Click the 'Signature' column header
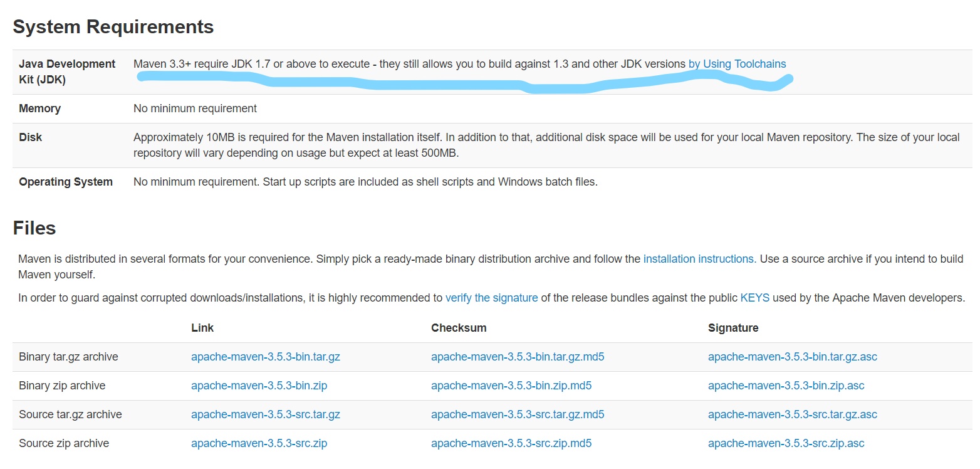The image size is (980, 469). (733, 328)
